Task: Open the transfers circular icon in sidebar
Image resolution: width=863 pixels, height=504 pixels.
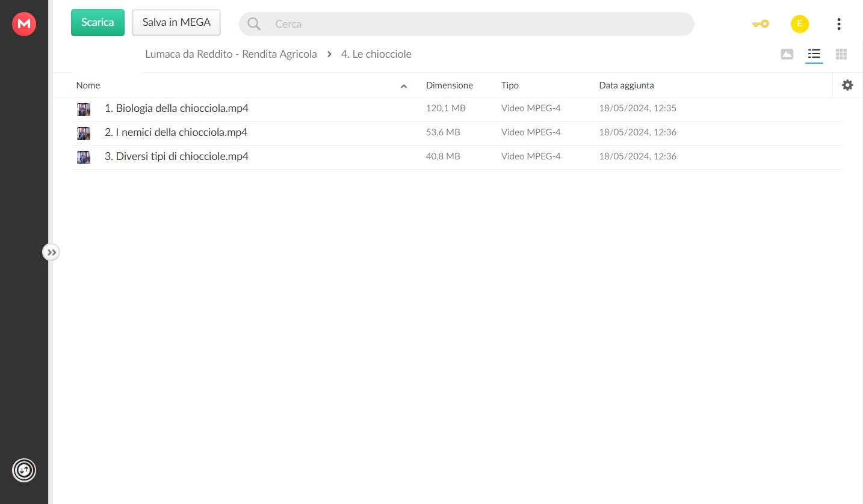Action: click(24, 470)
